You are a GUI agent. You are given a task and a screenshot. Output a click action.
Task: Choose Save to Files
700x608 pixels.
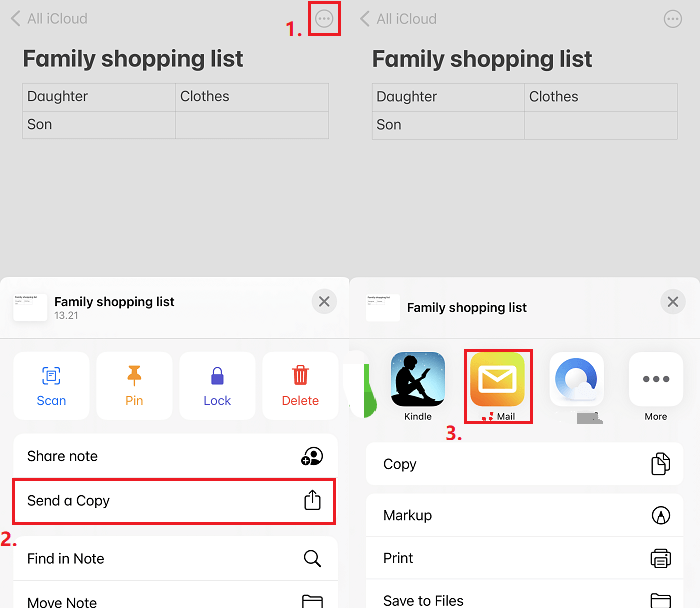(524, 600)
